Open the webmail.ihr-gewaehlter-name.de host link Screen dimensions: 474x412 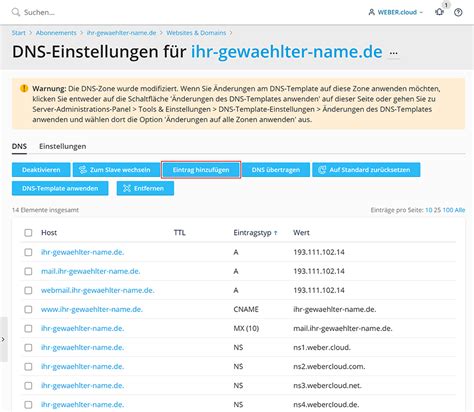pyautogui.click(x=98, y=290)
